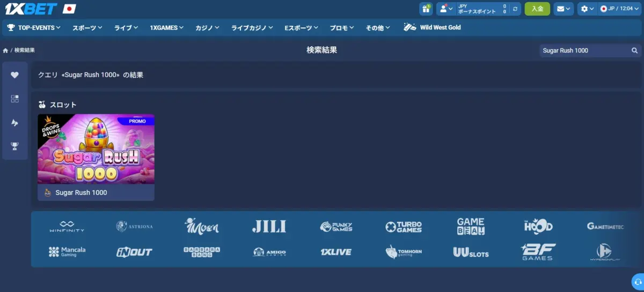This screenshot has height=292, width=644.
Task: Select the Gametimetec provider logo
Action: (605, 227)
